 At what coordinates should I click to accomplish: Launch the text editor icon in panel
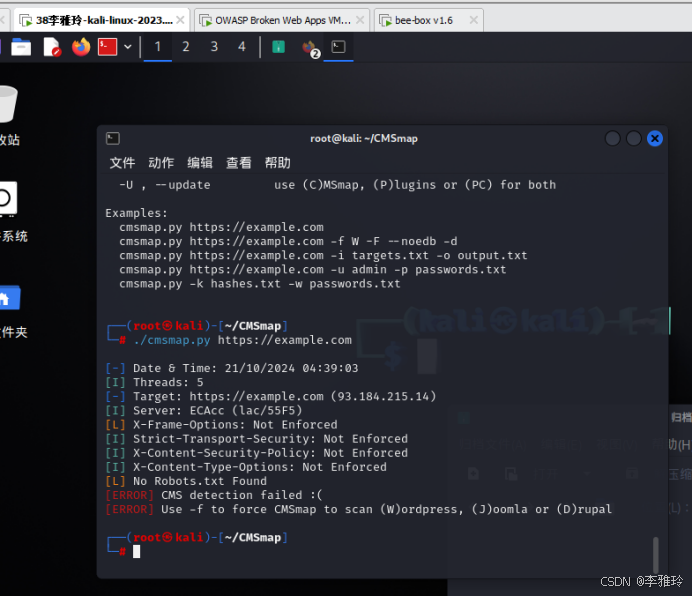[52, 47]
